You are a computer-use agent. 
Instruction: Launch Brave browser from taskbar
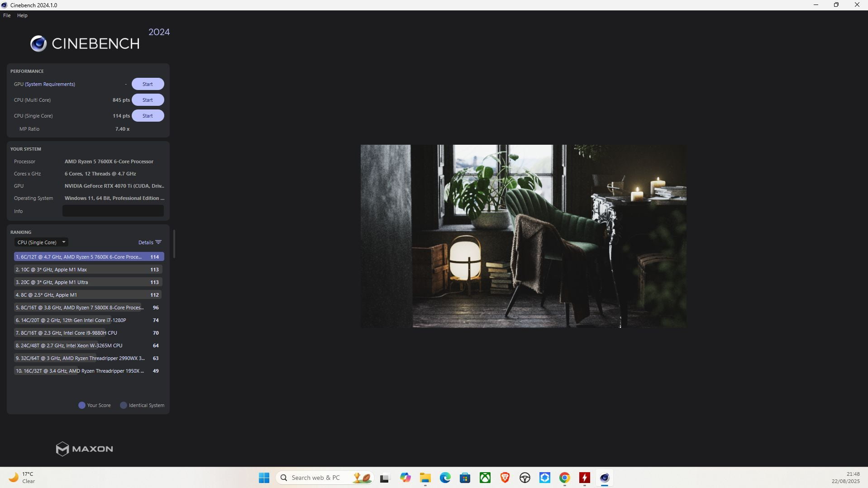point(505,478)
